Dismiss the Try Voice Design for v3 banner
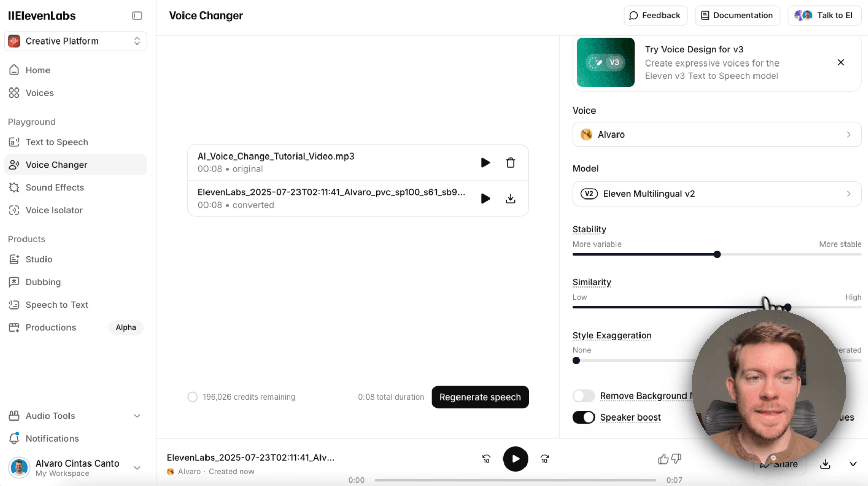Viewport: 868px width, 486px height. (841, 62)
